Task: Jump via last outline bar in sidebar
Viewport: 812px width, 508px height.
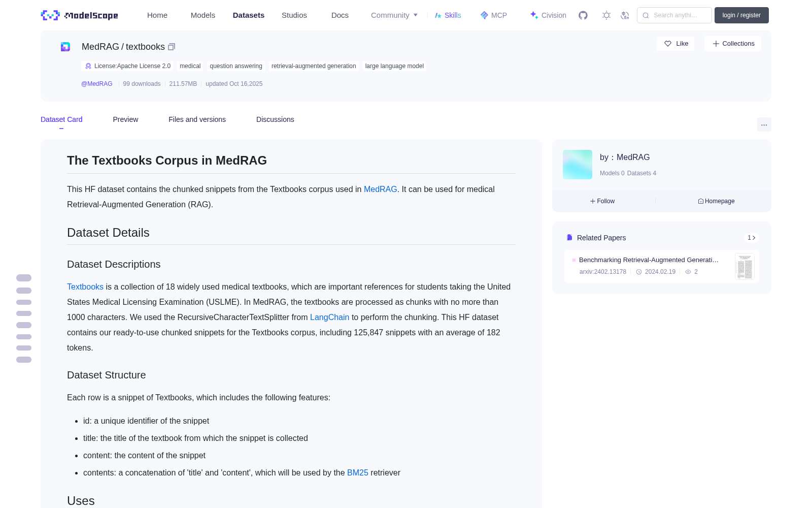Action: tap(24, 360)
